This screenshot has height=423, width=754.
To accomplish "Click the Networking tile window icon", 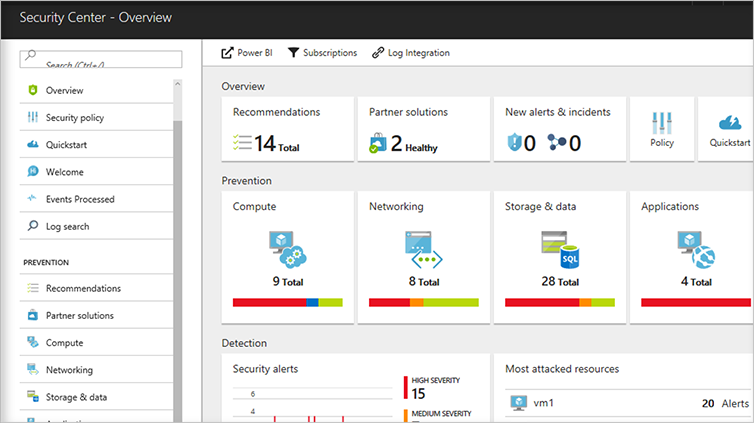I will 424,249.
